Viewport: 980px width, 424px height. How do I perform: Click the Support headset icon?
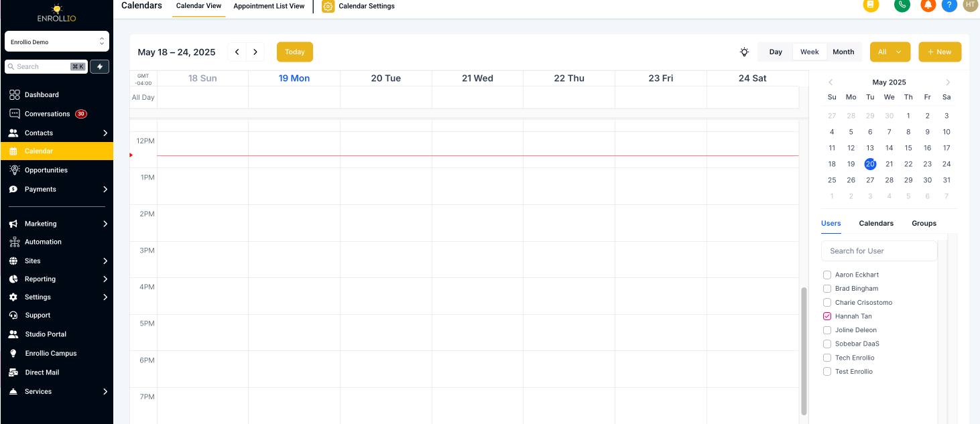(14, 315)
